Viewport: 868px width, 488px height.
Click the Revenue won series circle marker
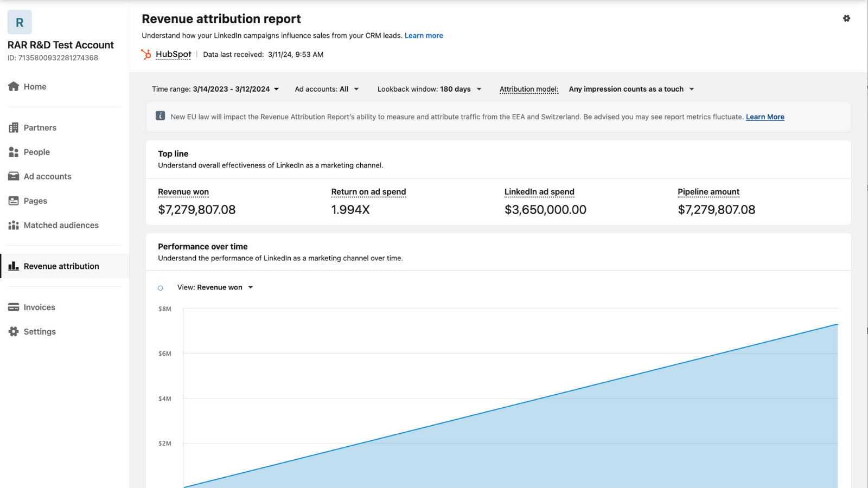[x=161, y=288]
